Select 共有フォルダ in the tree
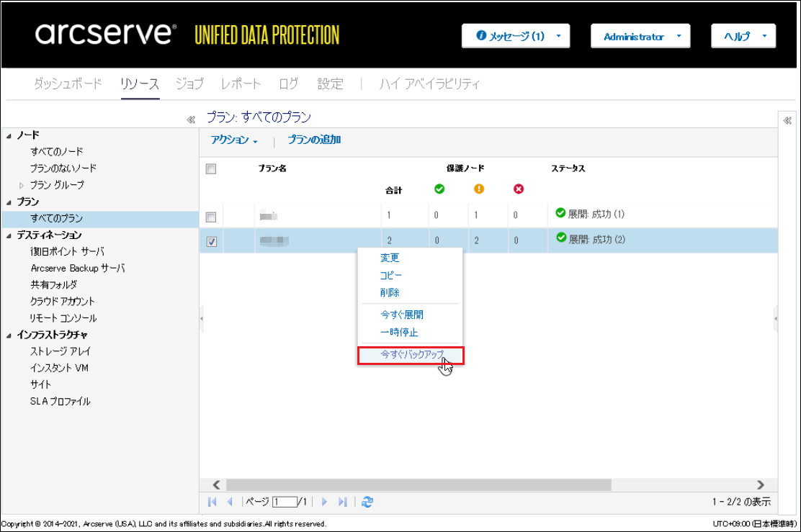The height and width of the screenshot is (532, 801). pos(54,285)
